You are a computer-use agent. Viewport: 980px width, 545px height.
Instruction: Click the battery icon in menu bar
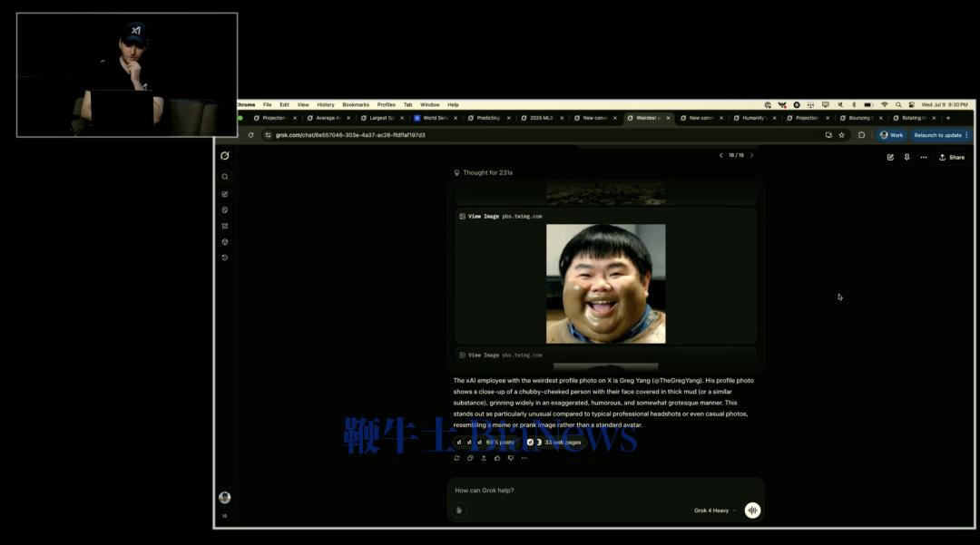pyautogui.click(x=868, y=105)
